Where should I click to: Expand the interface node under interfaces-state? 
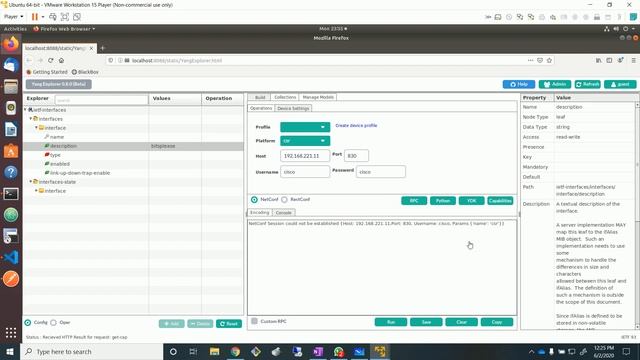[36, 191]
